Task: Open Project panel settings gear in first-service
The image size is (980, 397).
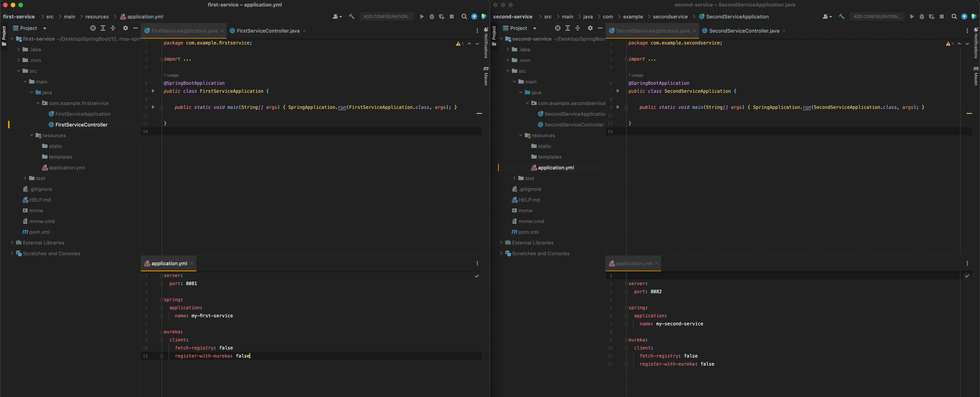Action: point(125,28)
